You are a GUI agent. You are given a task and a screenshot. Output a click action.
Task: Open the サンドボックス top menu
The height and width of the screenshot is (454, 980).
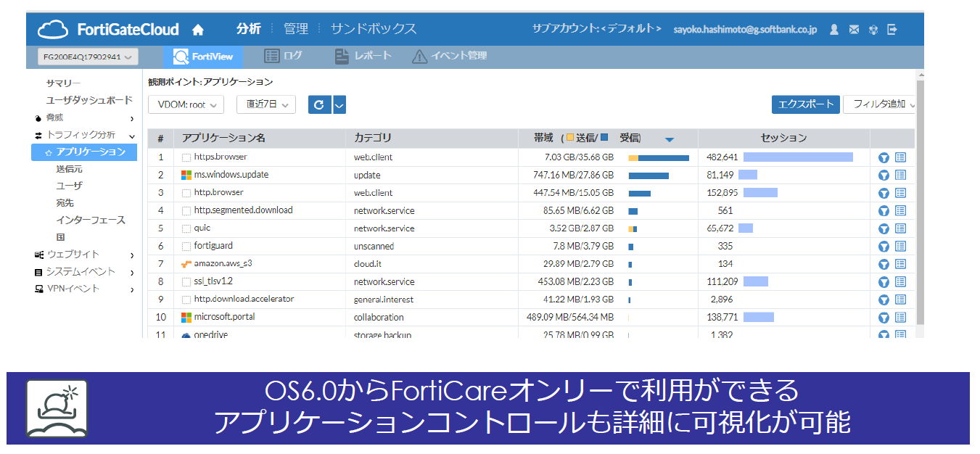pyautogui.click(x=374, y=29)
